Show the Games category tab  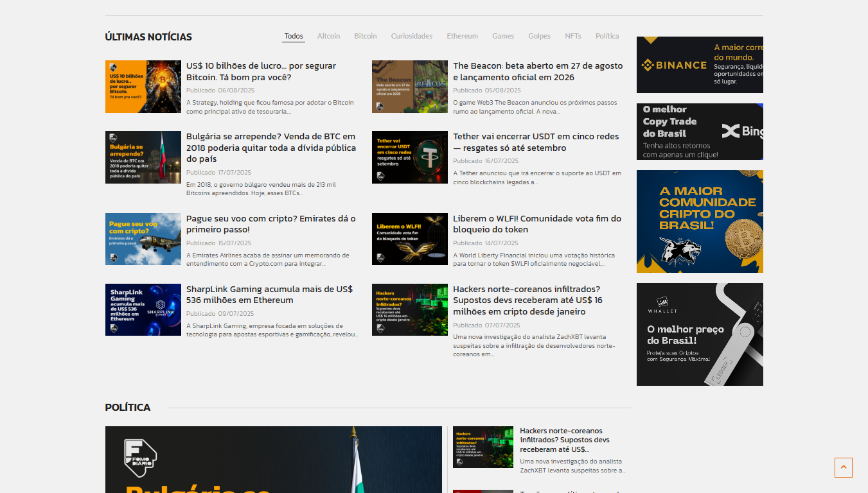click(503, 36)
